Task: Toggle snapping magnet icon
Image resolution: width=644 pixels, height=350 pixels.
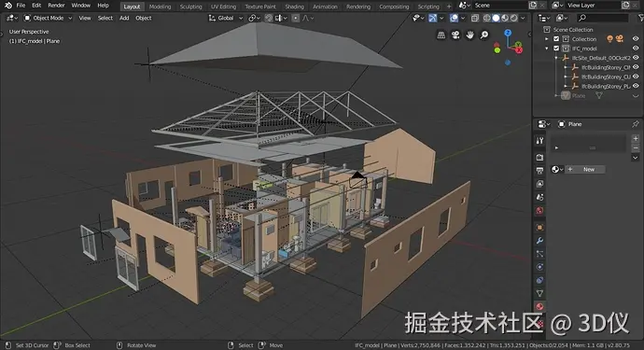Action: pos(269,18)
